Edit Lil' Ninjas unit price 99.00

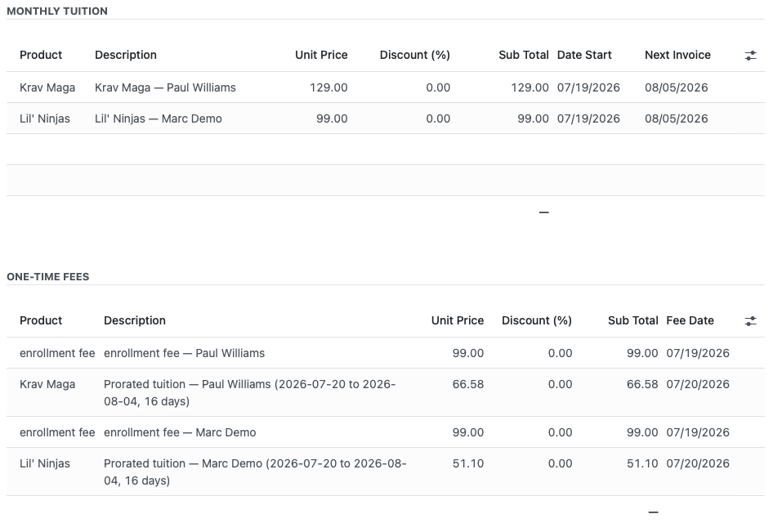(332, 118)
